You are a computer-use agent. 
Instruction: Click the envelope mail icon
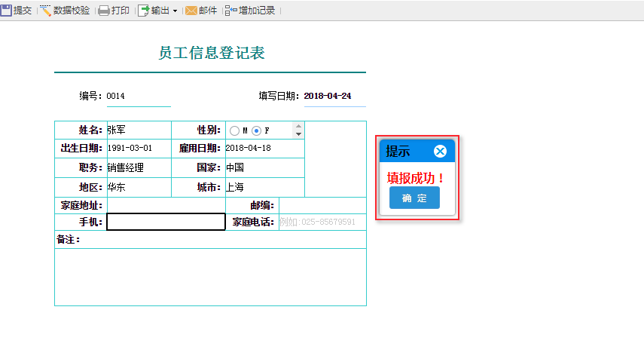[x=191, y=11]
